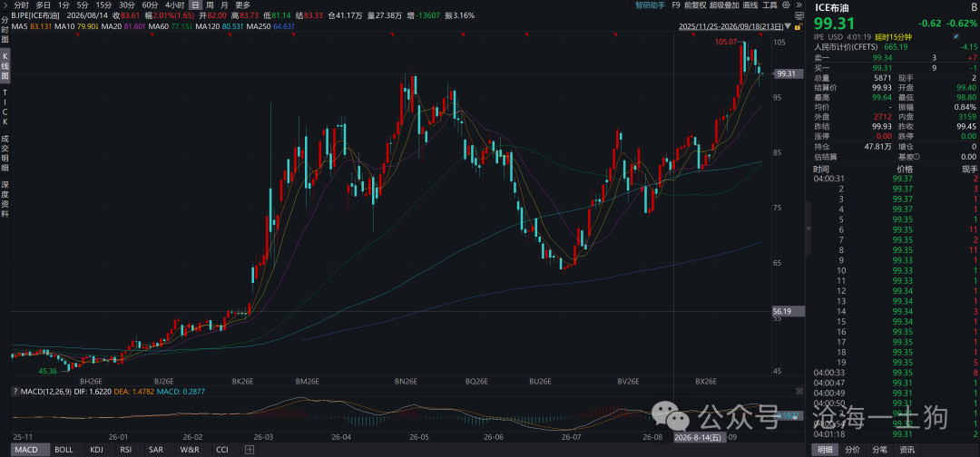Select the 日 daily period

196,5
